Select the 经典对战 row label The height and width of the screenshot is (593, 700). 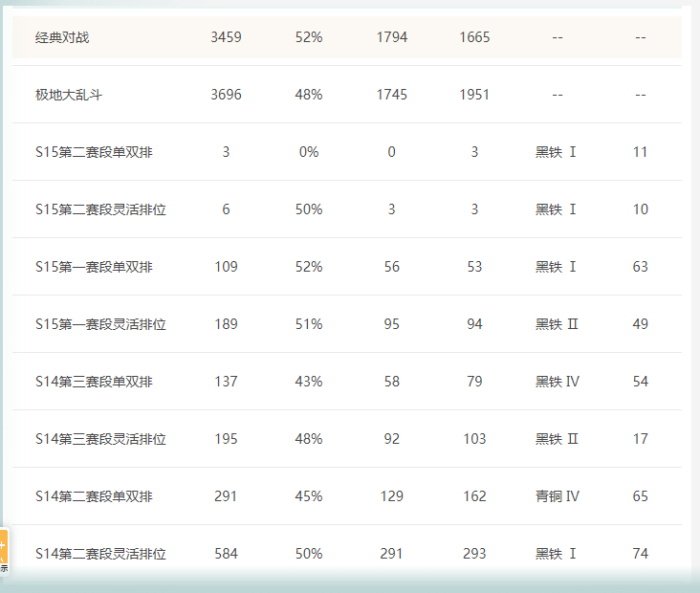point(63,37)
